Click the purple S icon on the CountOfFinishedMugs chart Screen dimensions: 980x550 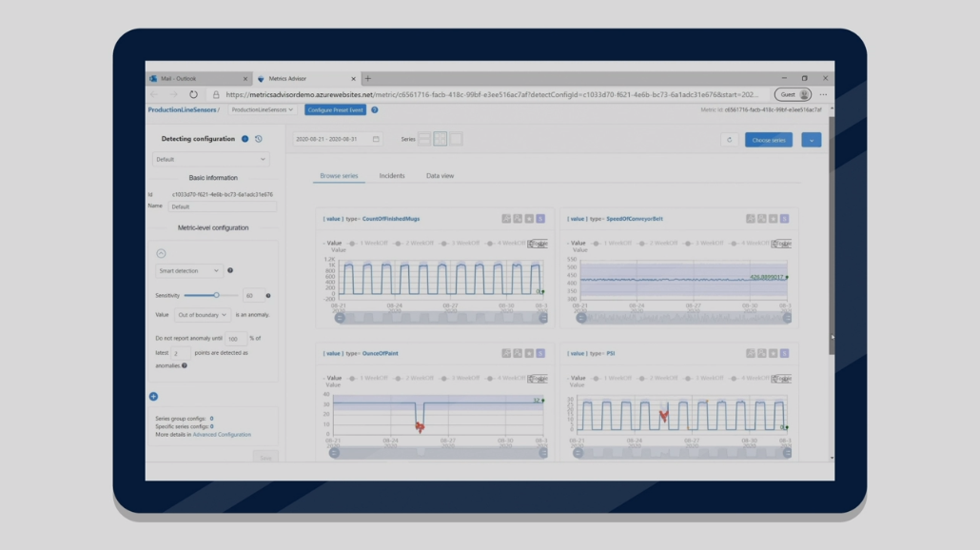click(540, 219)
